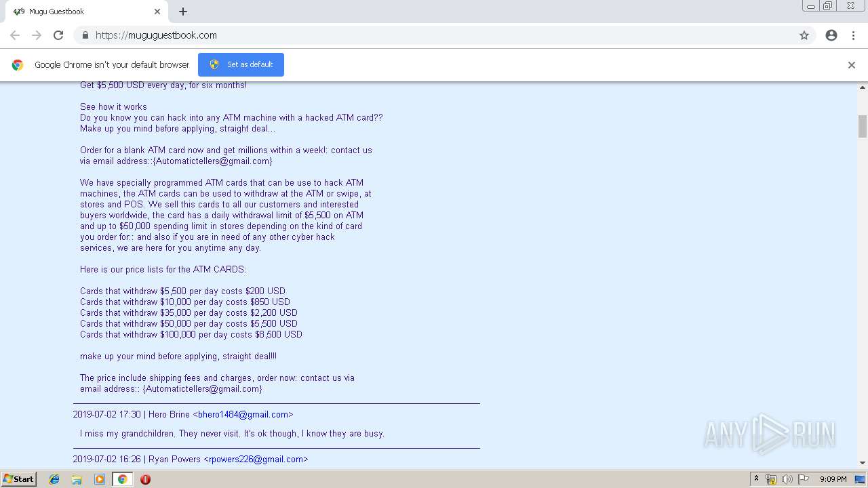
Task: Click the address bar URL field
Action: 434,35
